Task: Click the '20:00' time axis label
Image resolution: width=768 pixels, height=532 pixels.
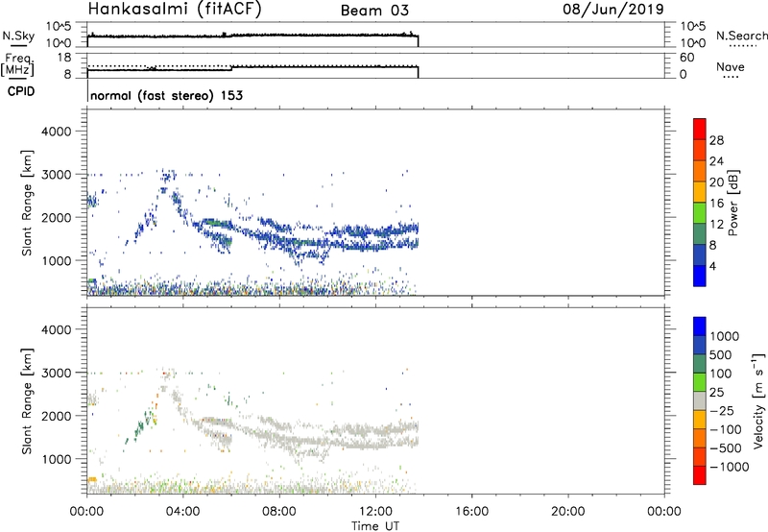Action: tap(568, 512)
